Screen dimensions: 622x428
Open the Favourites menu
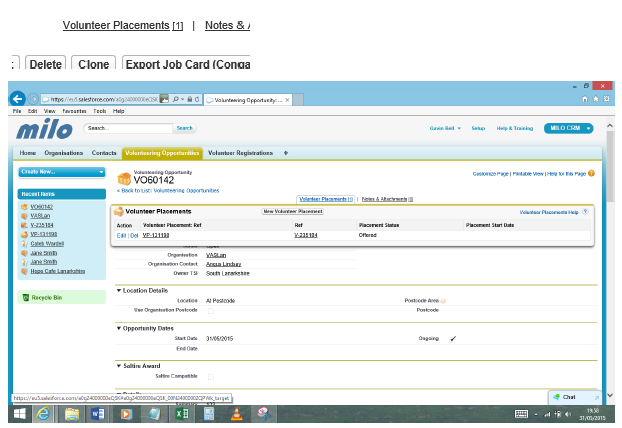coord(74,111)
